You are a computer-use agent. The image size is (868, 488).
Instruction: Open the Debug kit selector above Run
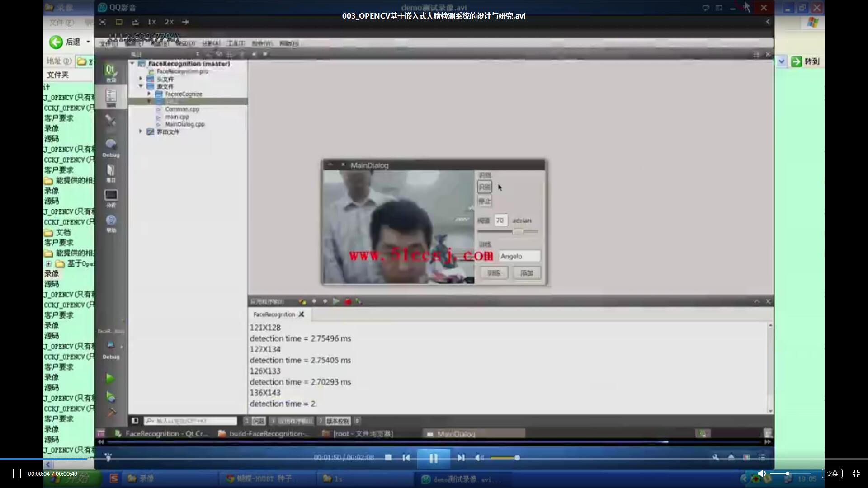pyautogui.click(x=111, y=349)
